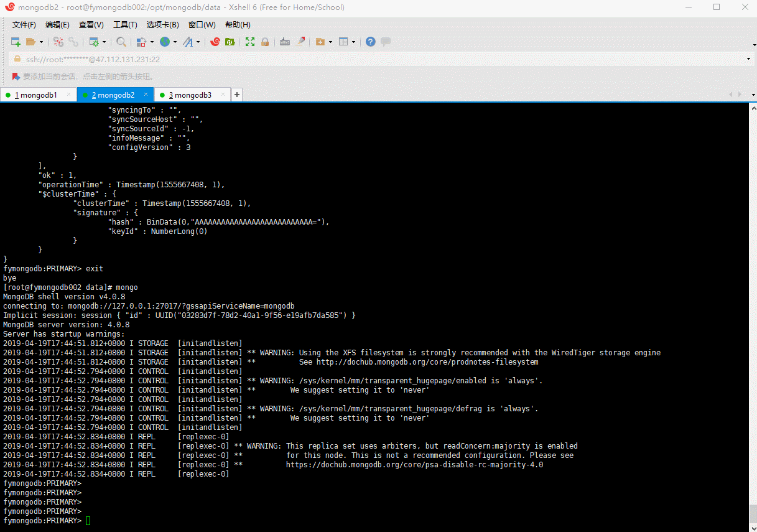The width and height of the screenshot is (757, 532).
Task: Close the mongodb2 tab
Action: point(146,95)
